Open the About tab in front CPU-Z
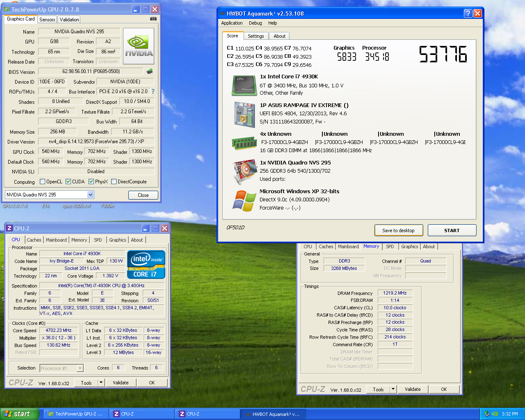This screenshot has width=525, height=420. point(137,240)
